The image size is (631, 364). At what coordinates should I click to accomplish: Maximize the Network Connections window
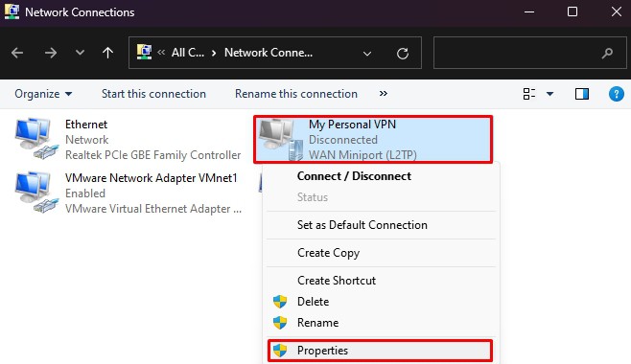click(x=573, y=12)
